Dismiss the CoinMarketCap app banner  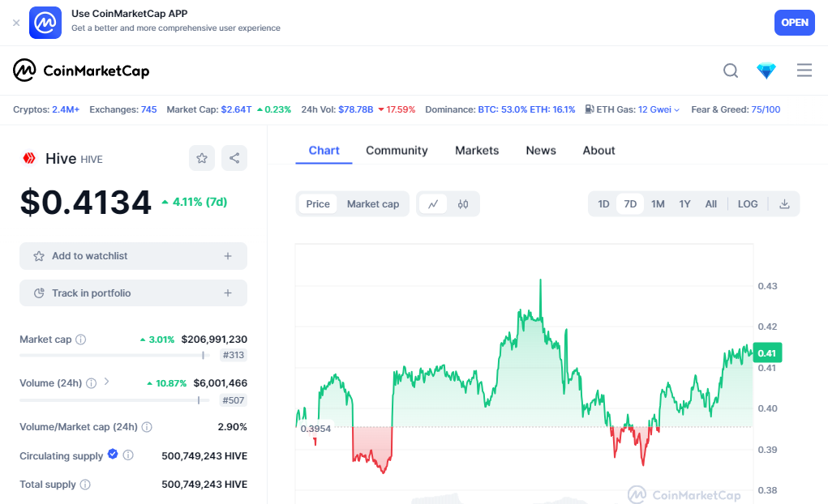point(16,23)
